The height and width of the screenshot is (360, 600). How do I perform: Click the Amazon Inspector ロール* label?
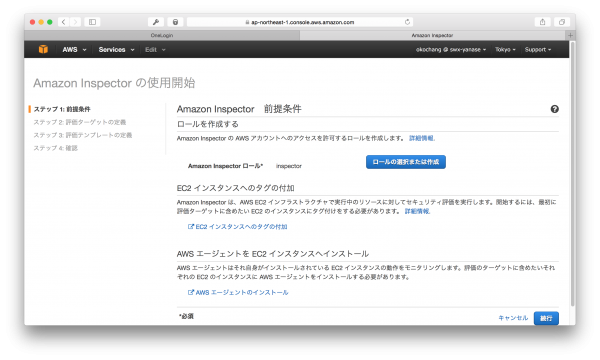click(225, 166)
